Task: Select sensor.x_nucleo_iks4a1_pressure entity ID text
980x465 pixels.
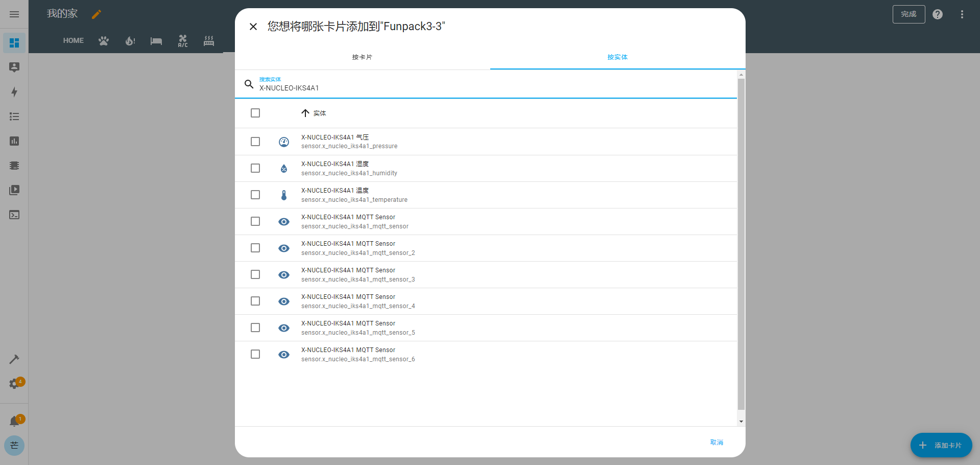Action: tap(349, 146)
